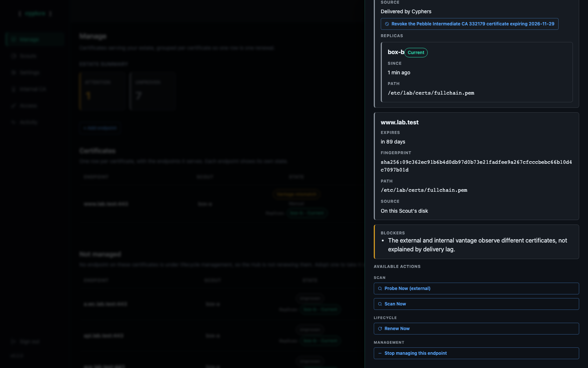Select the blocker message about different certificates

click(477, 245)
